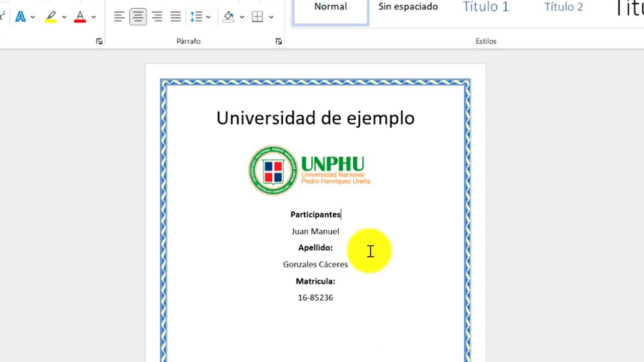644x362 pixels.
Task: Click the '16-85236' enrollment number
Action: point(315,298)
